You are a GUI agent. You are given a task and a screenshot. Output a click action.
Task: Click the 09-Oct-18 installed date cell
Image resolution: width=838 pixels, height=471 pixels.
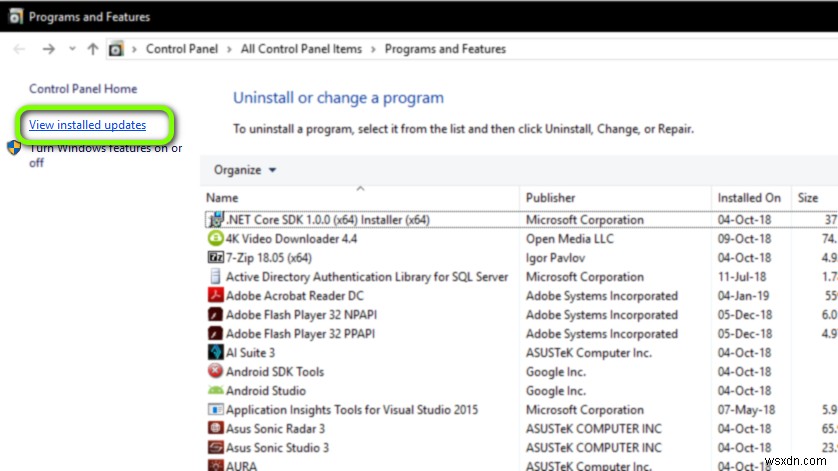(x=744, y=238)
